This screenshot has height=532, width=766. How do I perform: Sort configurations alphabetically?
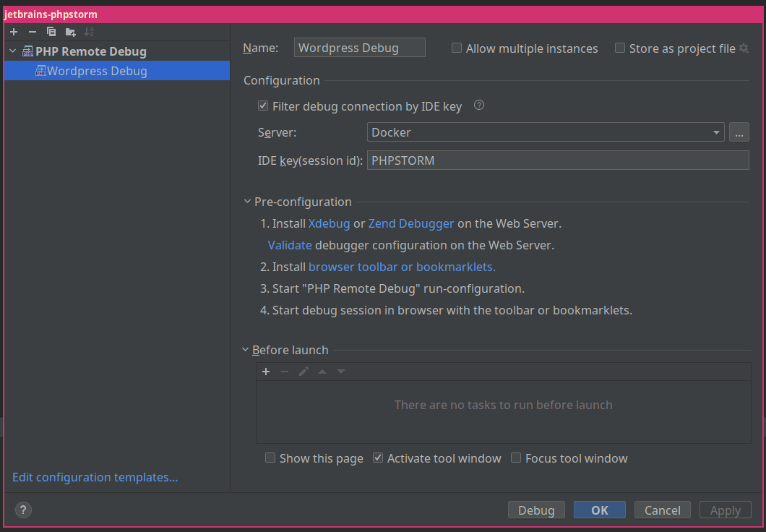(89, 32)
